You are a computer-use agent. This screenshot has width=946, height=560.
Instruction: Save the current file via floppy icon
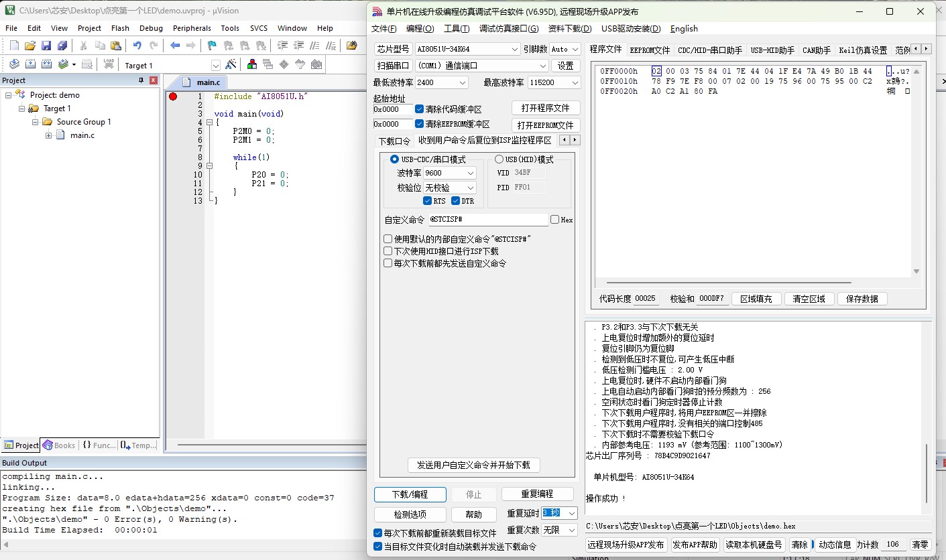pos(46,46)
